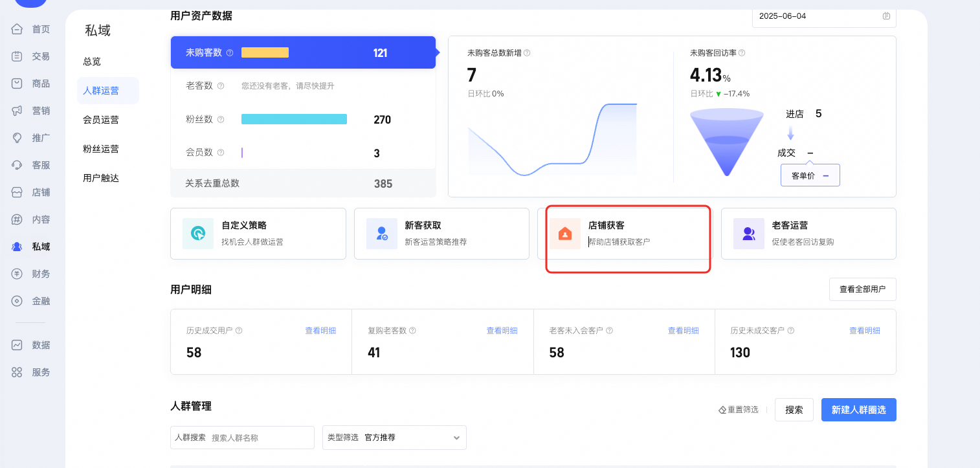The image size is (980, 468).
Task: Click help icon beside 粉丝数
Action: click(x=221, y=119)
